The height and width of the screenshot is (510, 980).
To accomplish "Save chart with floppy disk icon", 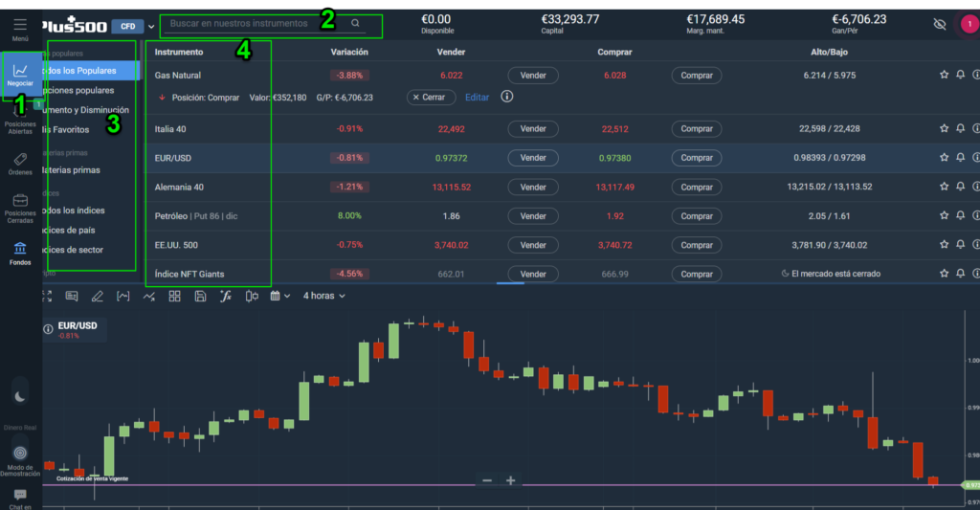I will pyautogui.click(x=200, y=296).
